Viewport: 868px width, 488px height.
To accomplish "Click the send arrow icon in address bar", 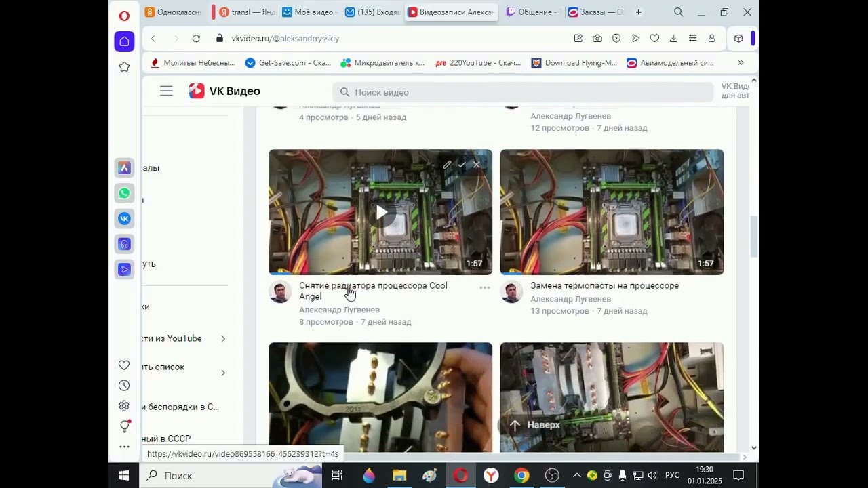I will click(635, 39).
